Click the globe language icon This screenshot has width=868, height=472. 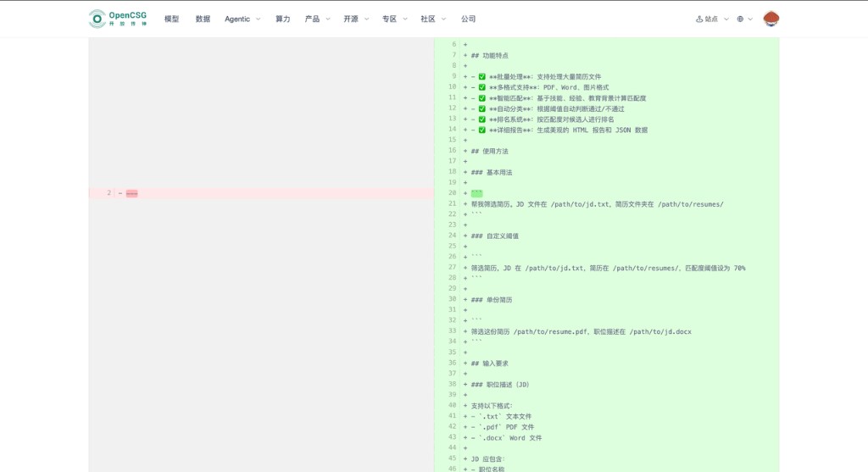[x=740, y=19]
